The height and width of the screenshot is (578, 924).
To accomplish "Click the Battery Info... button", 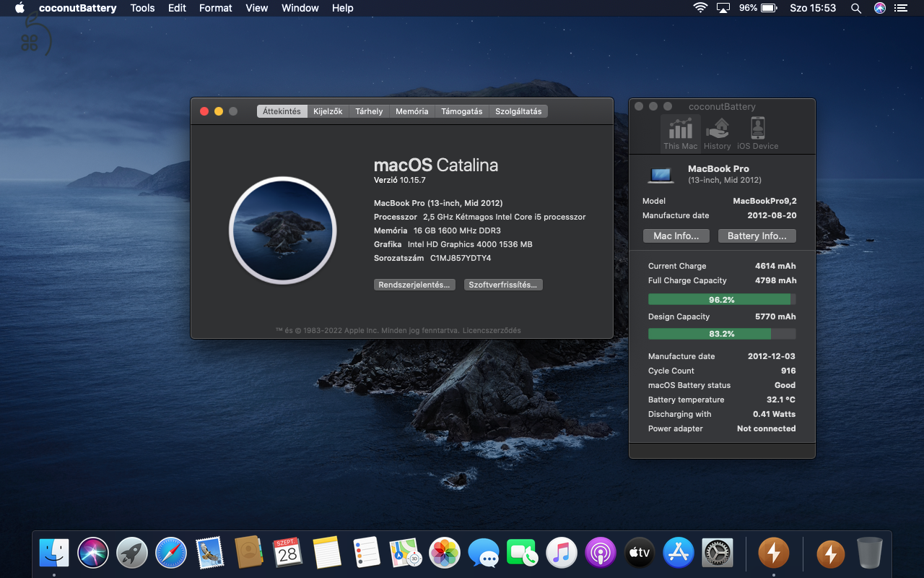I will (x=757, y=236).
